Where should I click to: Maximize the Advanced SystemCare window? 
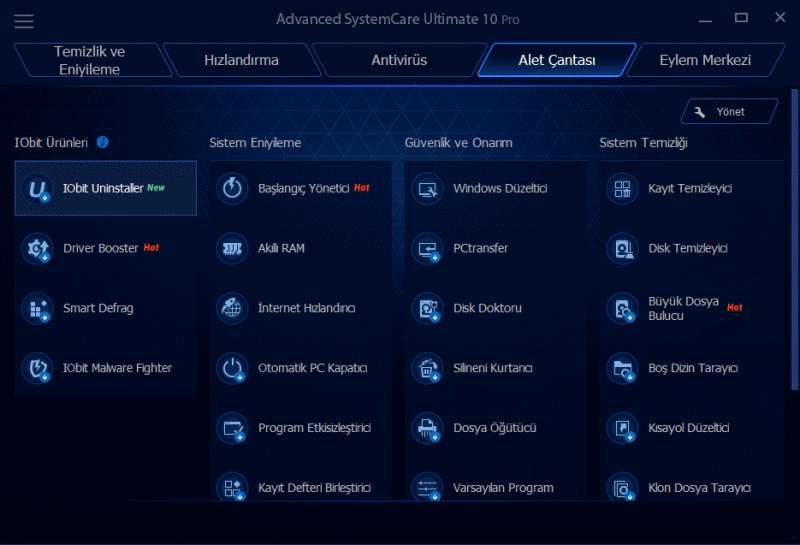741,18
